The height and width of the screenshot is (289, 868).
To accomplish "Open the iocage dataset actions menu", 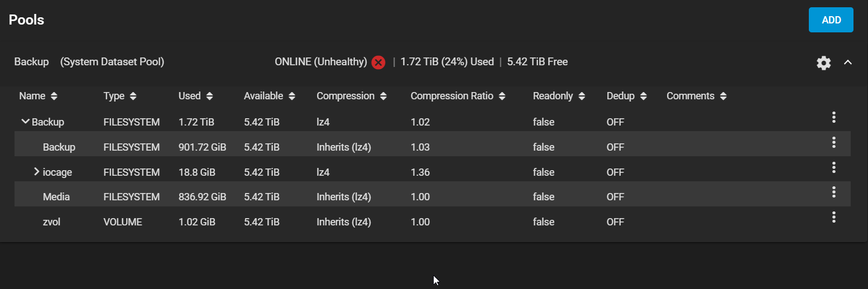I will tap(833, 167).
